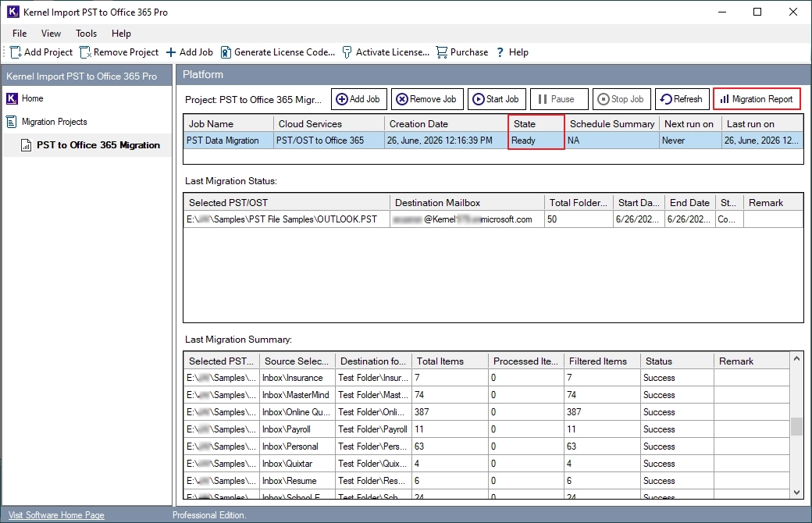This screenshot has width=812, height=523.
Task: Select the Inbox\Online Qu... summary row
Action: (x=486, y=411)
